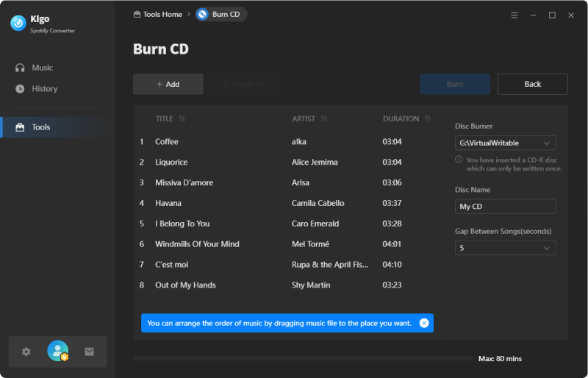
Task: Click the Back button
Action: point(532,84)
